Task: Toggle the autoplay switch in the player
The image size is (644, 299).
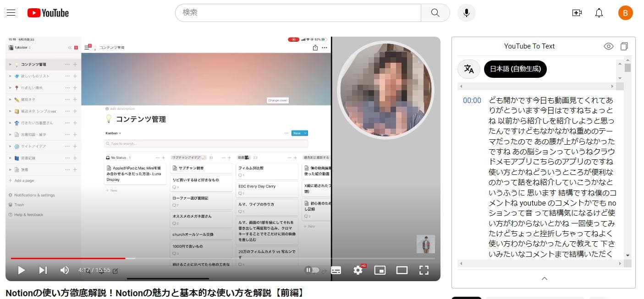Action: [x=312, y=270]
